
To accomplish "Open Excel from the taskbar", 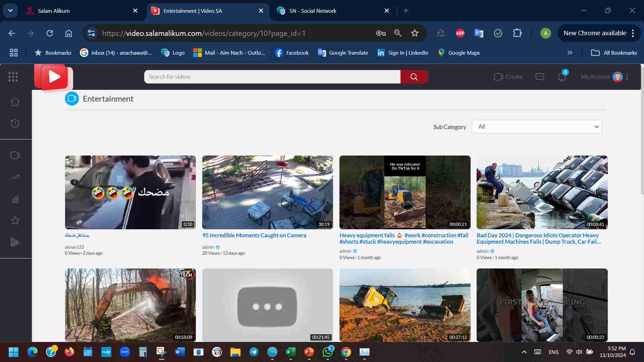I will tap(290, 352).
